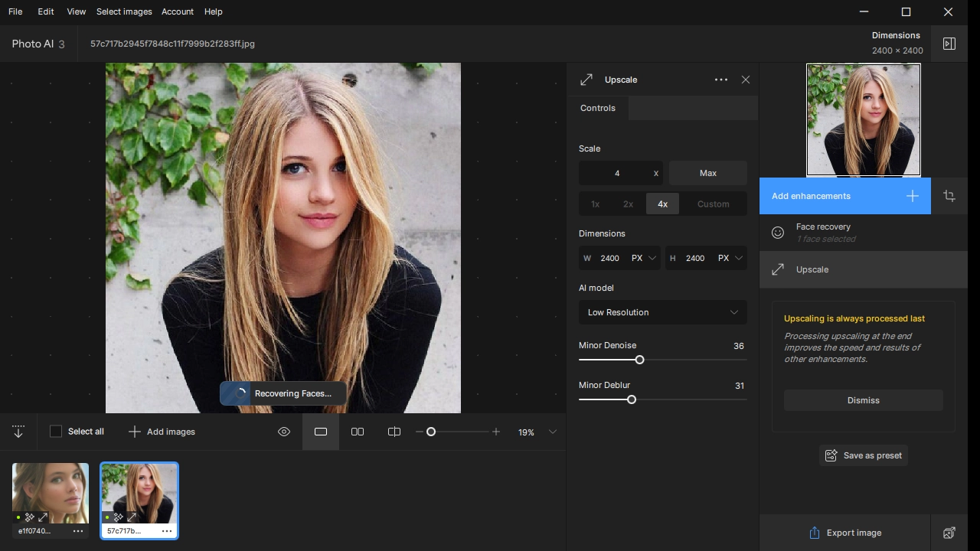The height and width of the screenshot is (551, 980).
Task: Open the AI model Low Resolution dropdown
Action: 662,312
